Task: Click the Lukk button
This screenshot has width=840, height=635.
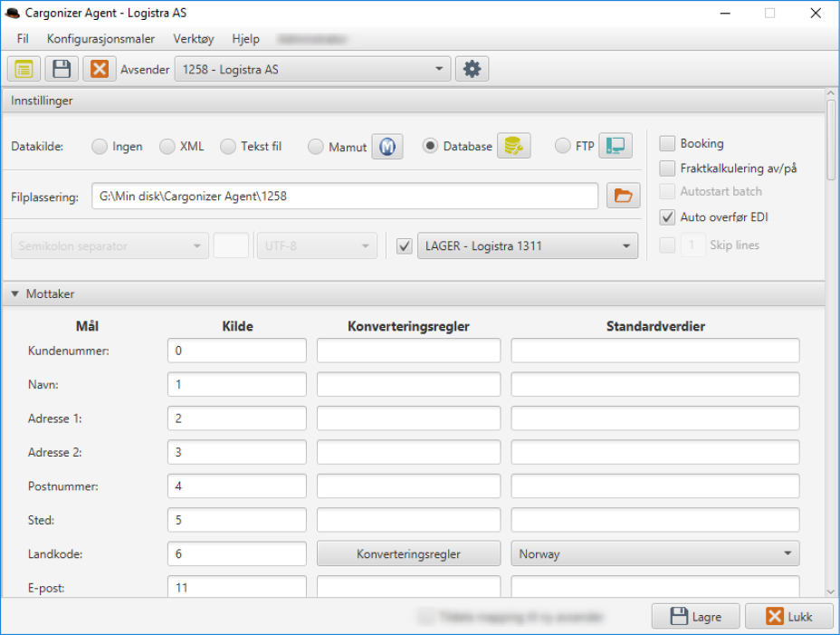Action: coord(789,616)
